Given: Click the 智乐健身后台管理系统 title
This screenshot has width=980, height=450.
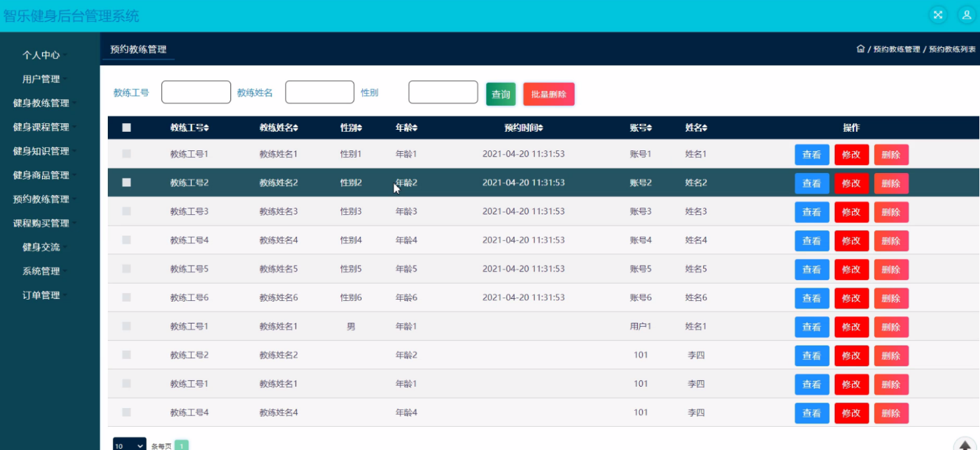Looking at the screenshot, I should point(71,15).
